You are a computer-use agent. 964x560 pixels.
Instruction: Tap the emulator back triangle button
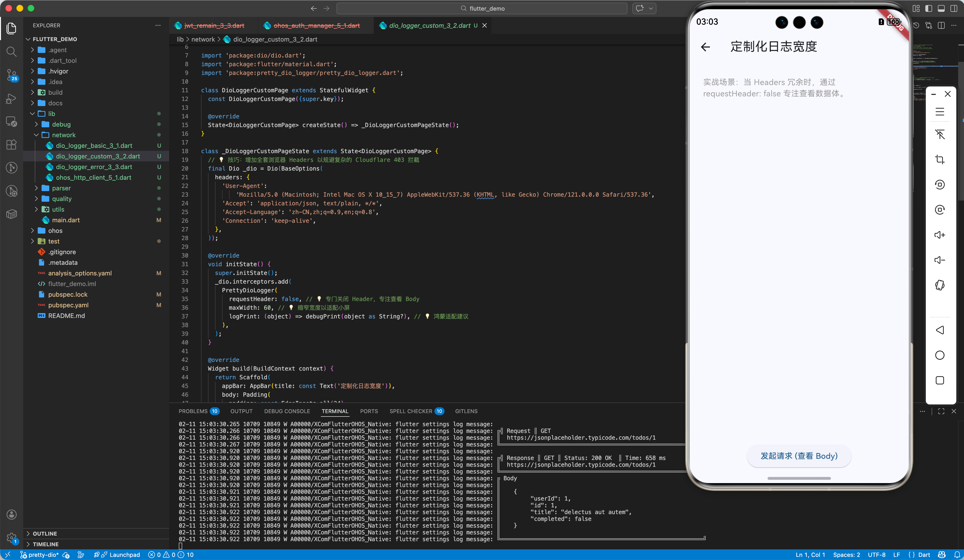tap(940, 330)
